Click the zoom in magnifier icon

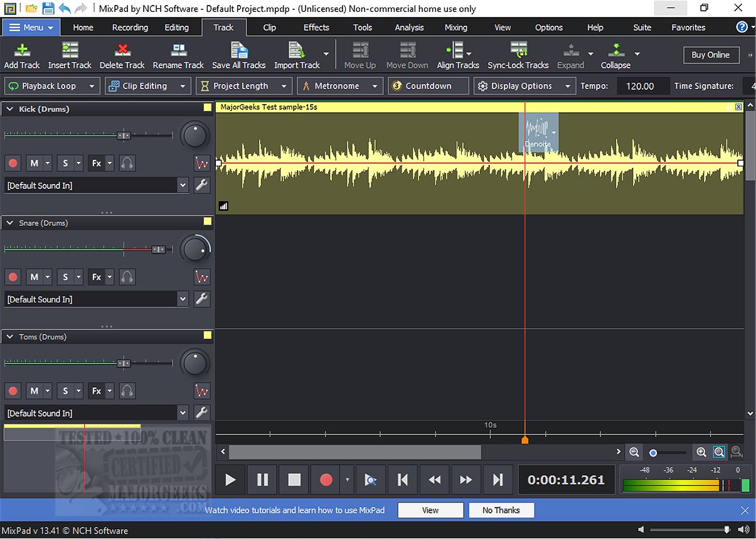coord(701,452)
